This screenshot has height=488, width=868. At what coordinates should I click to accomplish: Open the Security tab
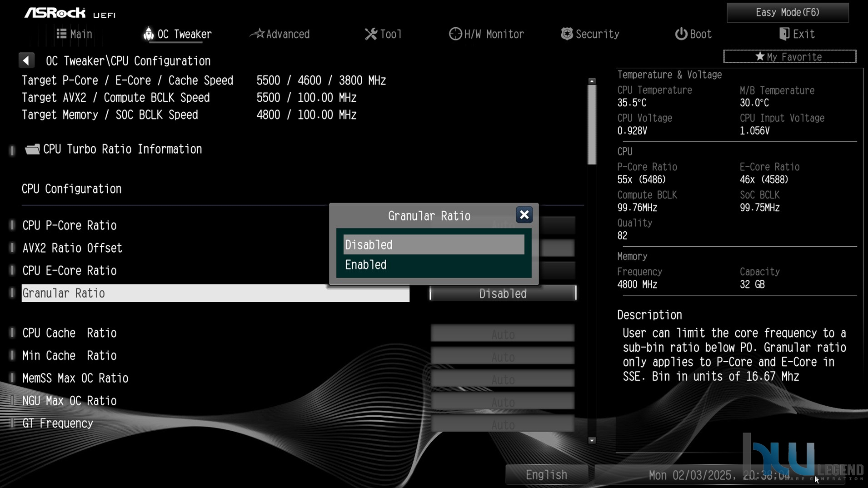coord(590,34)
